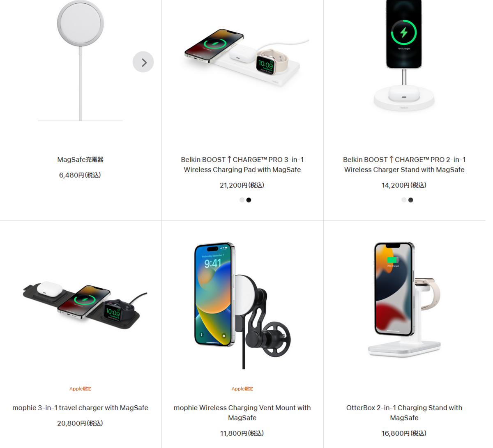Open the MagSafe充電器 product link
The height and width of the screenshot is (448, 493).
pos(80,160)
